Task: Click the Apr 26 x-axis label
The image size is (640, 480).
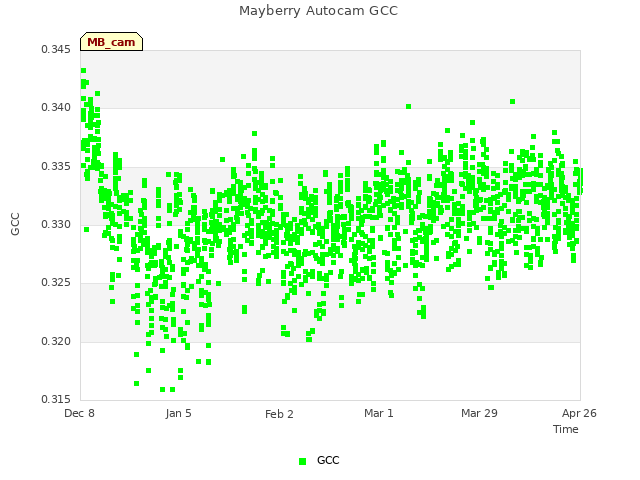Action: (579, 413)
